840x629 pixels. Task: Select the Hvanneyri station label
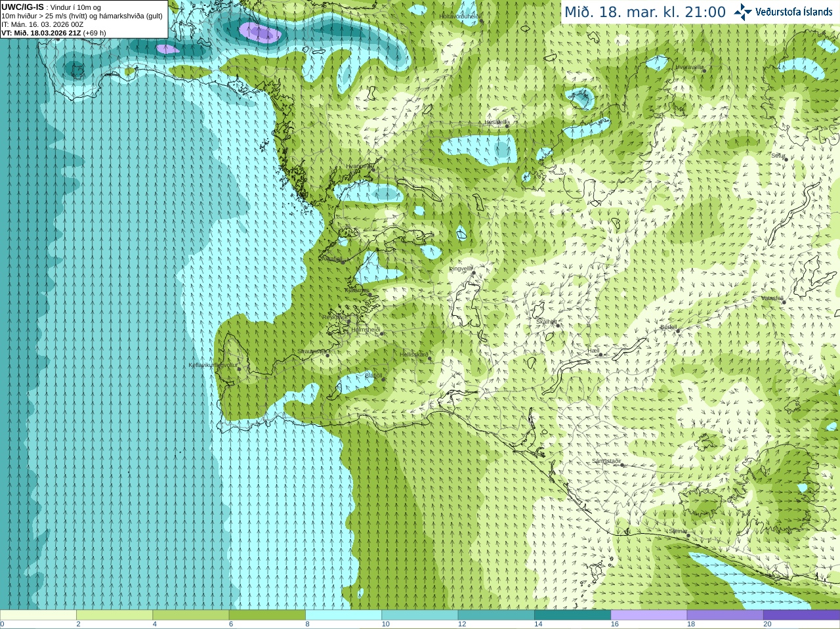click(x=358, y=166)
